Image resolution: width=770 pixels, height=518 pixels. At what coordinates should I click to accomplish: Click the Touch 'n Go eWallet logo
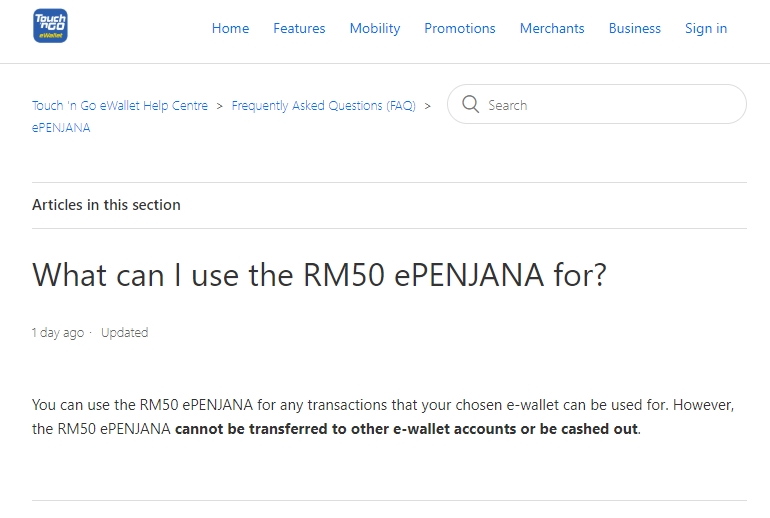pos(50,27)
